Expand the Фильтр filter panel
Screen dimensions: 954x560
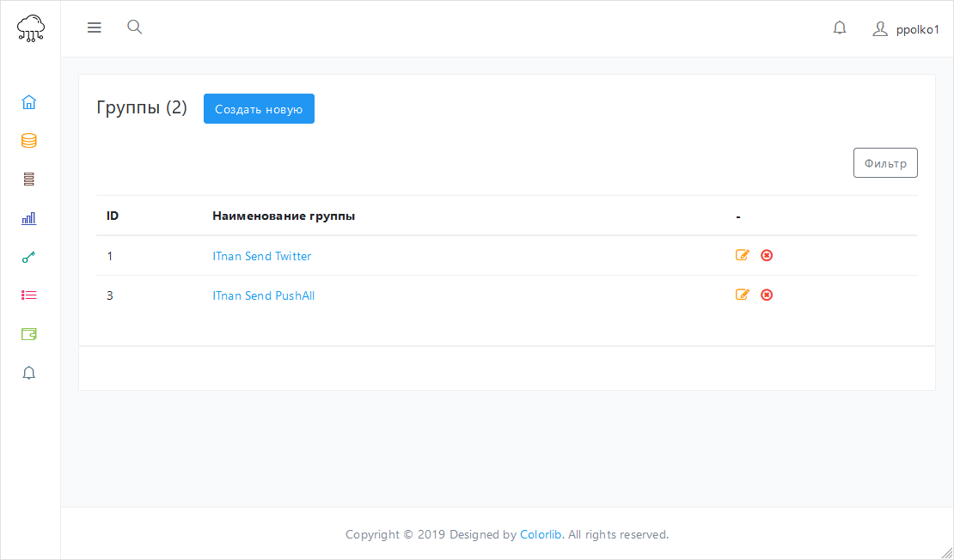[x=885, y=163]
